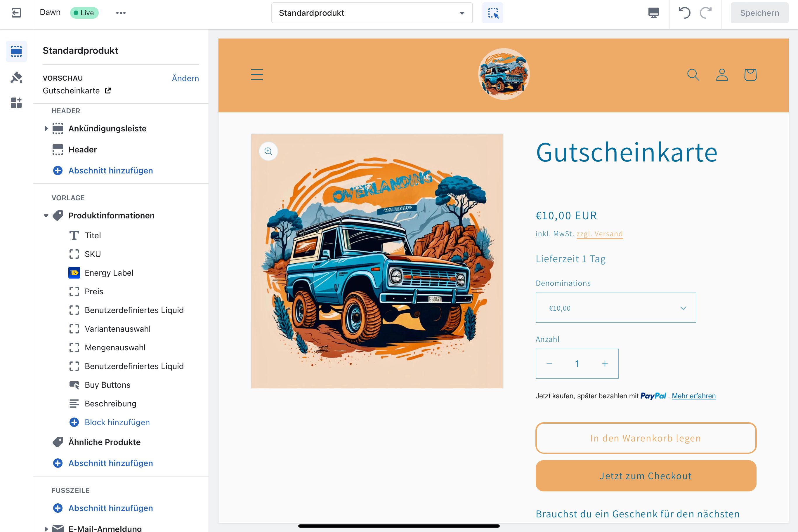Click the undo arrow
This screenshot has height=532, width=798.
click(x=684, y=13)
